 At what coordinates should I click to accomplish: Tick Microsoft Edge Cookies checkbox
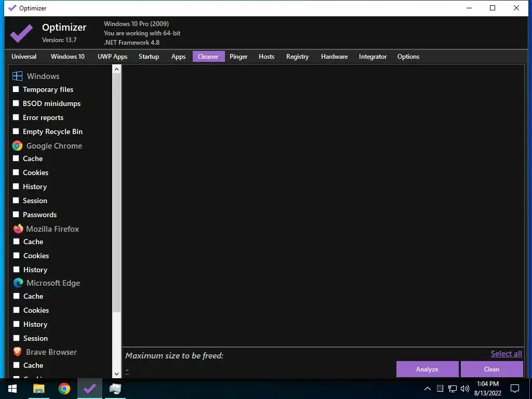tap(16, 310)
